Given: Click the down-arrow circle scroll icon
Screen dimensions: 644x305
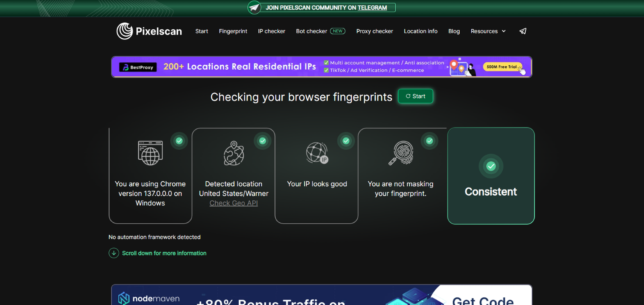Looking at the screenshot, I should click(114, 253).
